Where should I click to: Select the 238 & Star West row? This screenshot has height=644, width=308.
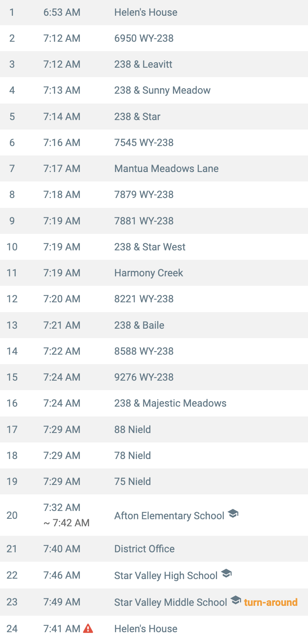pos(154,247)
